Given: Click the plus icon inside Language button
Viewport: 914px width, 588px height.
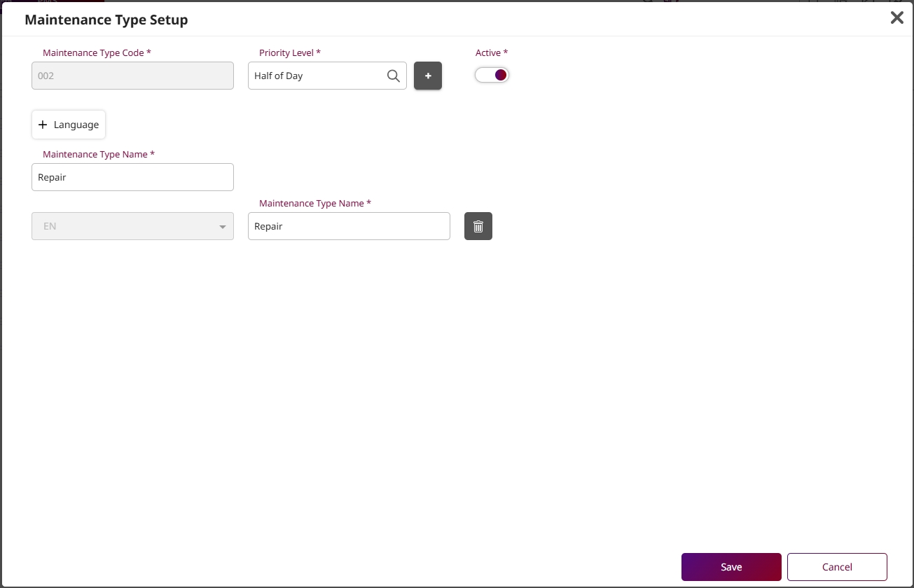Looking at the screenshot, I should tap(43, 125).
